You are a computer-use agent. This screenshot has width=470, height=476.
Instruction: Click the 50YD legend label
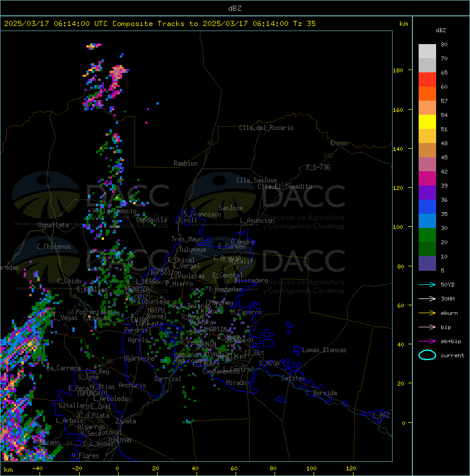(x=447, y=284)
